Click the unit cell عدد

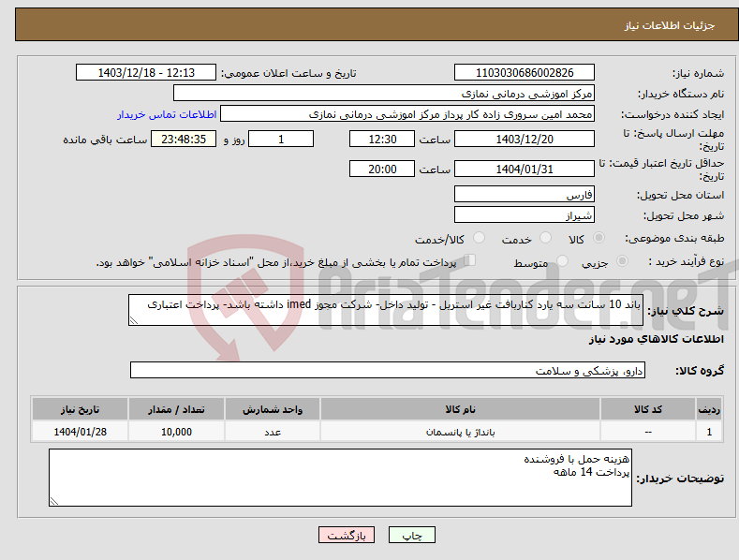pos(273,432)
